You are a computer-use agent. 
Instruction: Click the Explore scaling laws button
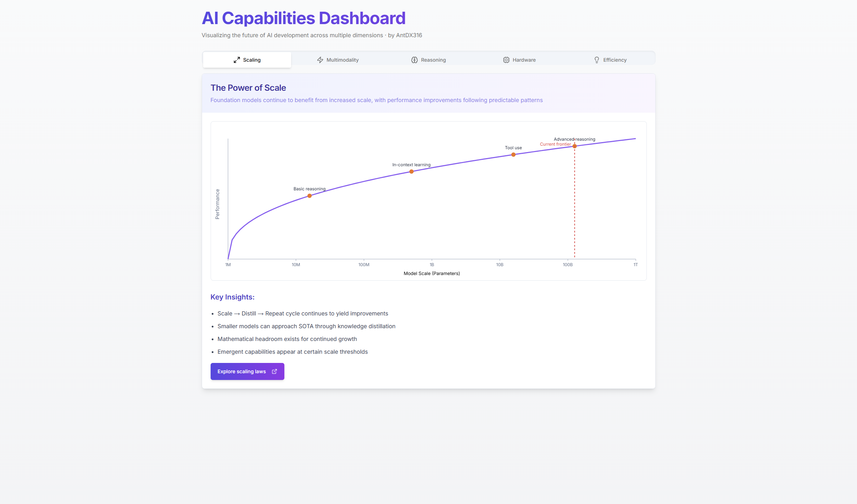tap(247, 371)
